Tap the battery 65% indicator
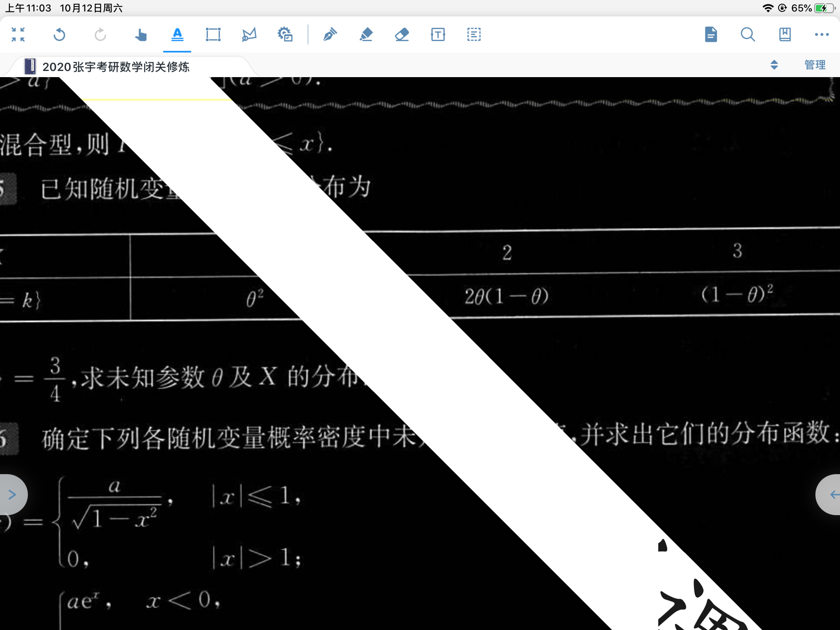 813,8
